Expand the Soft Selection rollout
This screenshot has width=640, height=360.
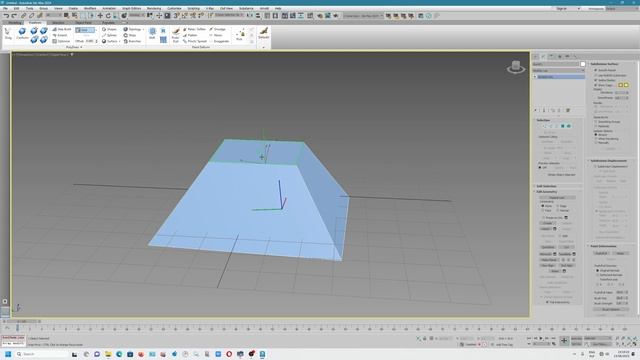pyautogui.click(x=546, y=186)
